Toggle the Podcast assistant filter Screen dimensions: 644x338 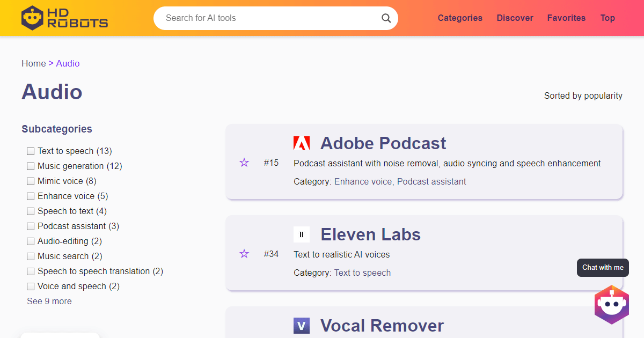30,226
